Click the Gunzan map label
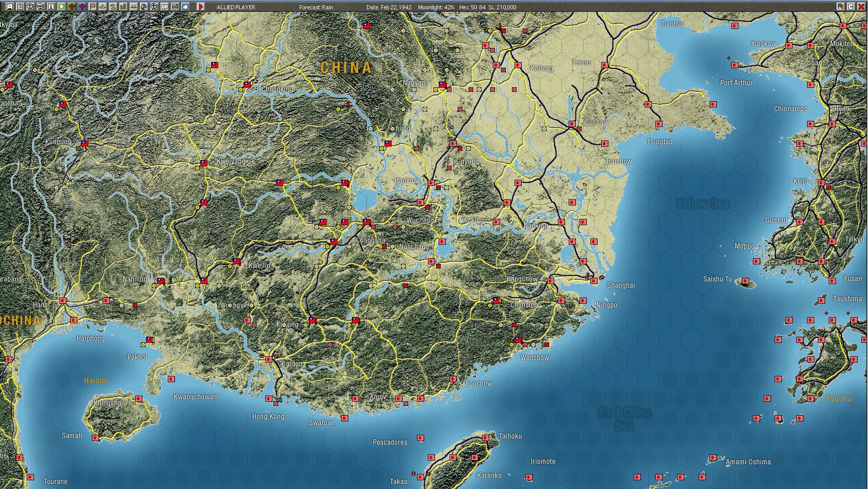 point(776,220)
